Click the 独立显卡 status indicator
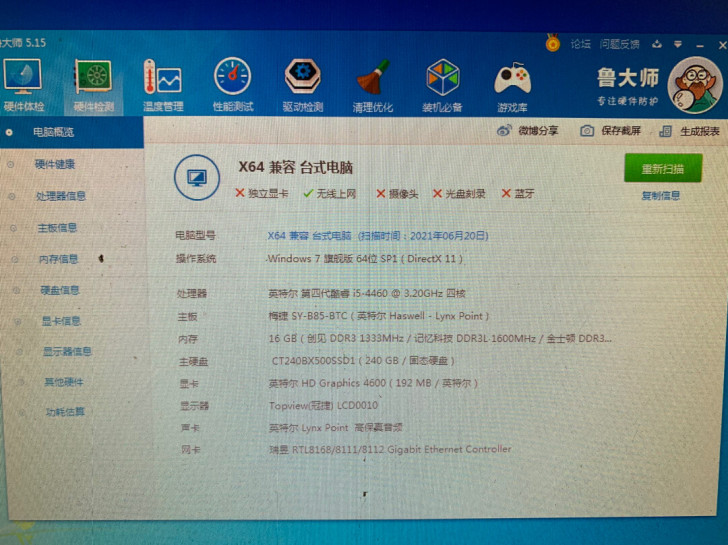 [x=261, y=193]
